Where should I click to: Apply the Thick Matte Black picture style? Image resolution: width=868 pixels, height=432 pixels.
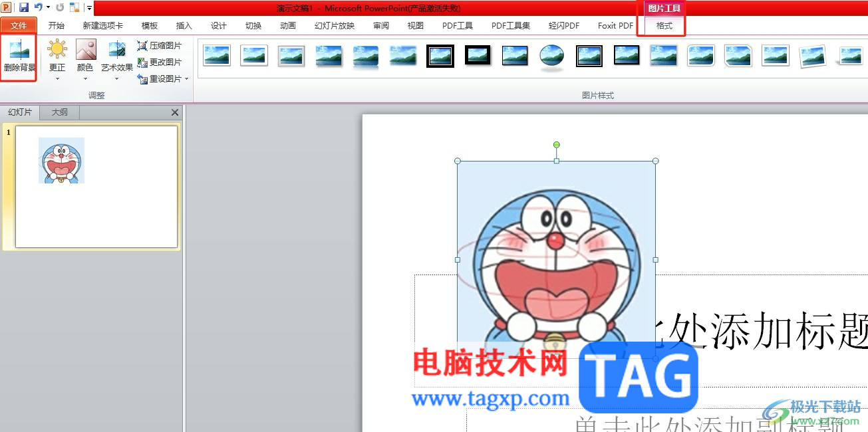click(x=478, y=56)
